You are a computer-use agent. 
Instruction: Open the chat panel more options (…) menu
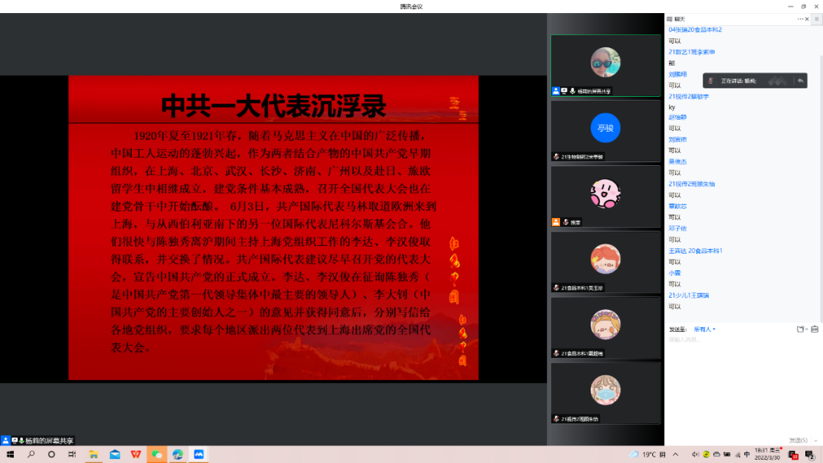(x=800, y=19)
